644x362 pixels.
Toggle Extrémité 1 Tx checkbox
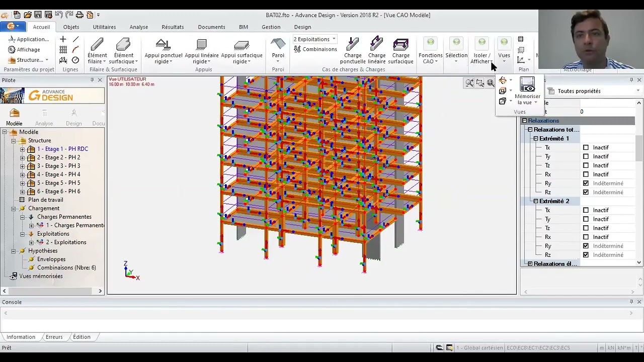click(x=586, y=147)
